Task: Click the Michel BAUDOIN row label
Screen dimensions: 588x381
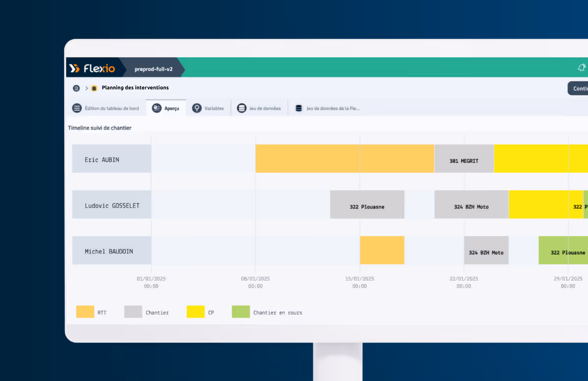Action: tap(112, 250)
